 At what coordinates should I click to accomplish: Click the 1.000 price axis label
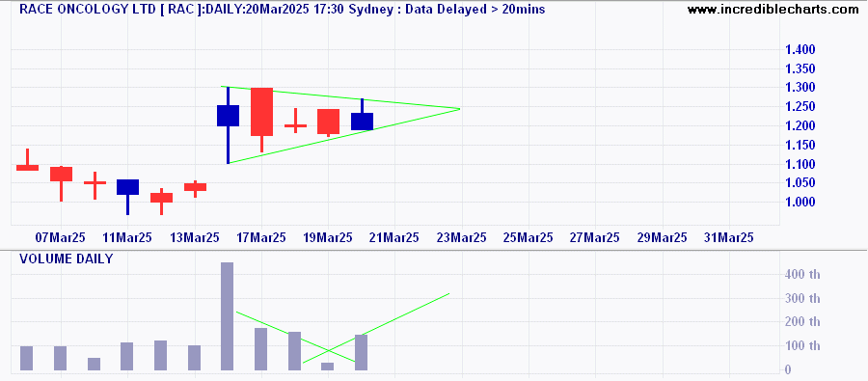pos(800,203)
